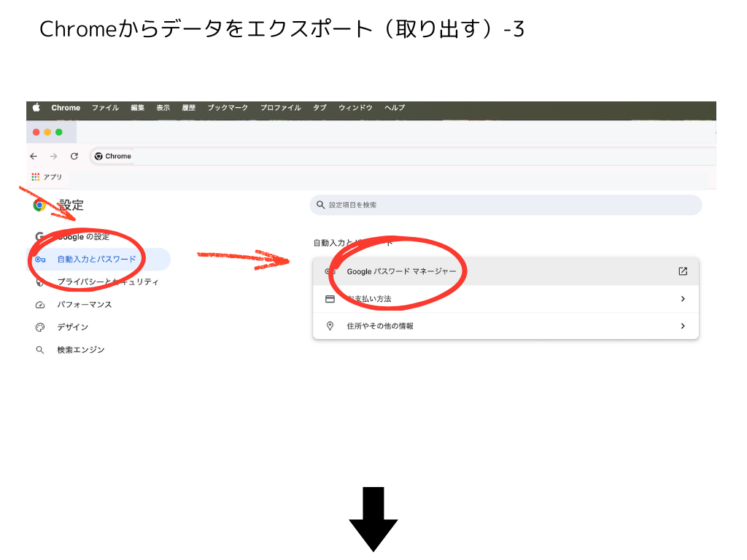Open 検索エンジン settings
The height and width of the screenshot is (560, 747).
tap(80, 349)
